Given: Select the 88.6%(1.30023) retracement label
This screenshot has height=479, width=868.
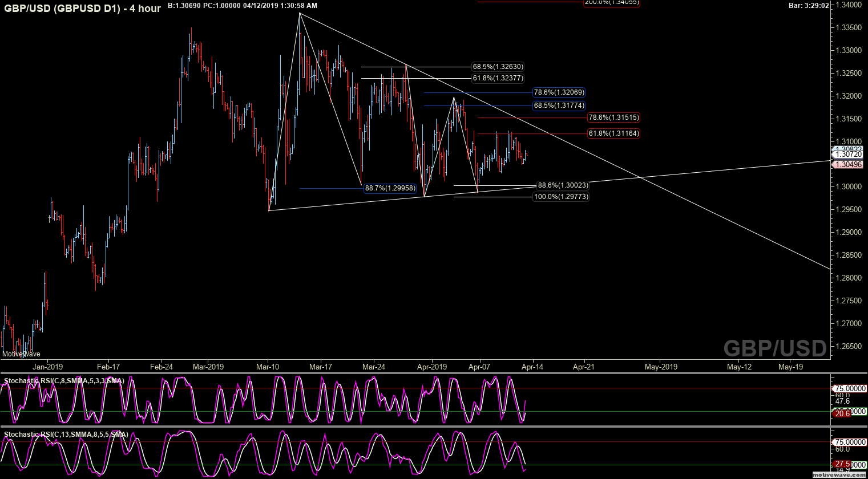Looking at the screenshot, I should pyautogui.click(x=563, y=185).
